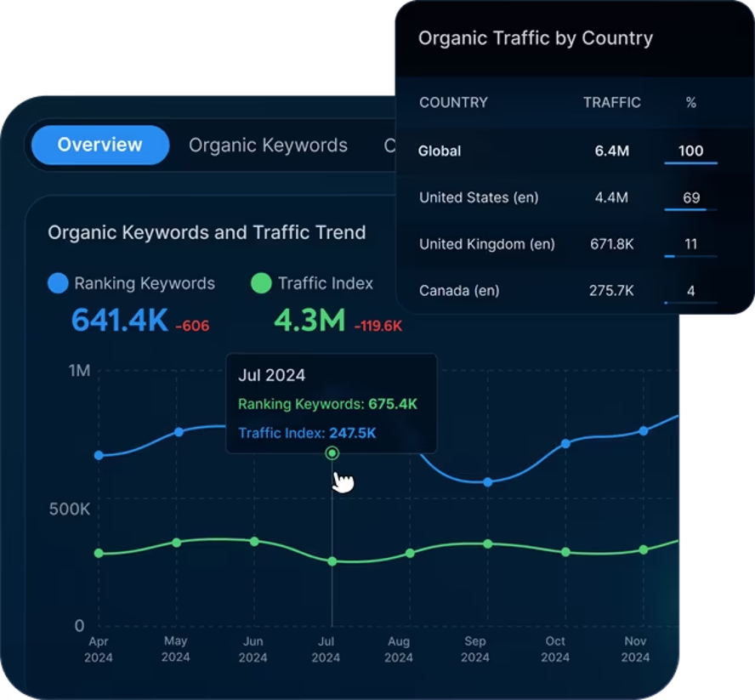The width and height of the screenshot is (755, 700).
Task: Click the Jun 2024 green data point
Action: (x=254, y=542)
